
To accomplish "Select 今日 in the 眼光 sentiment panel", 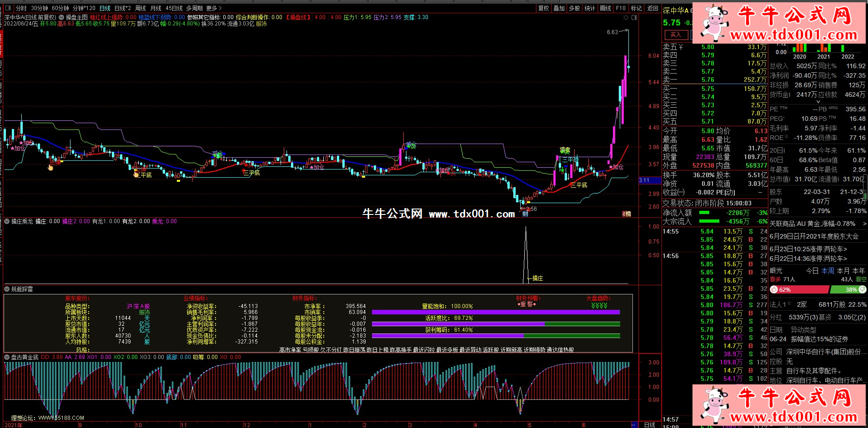I will pos(812,270).
